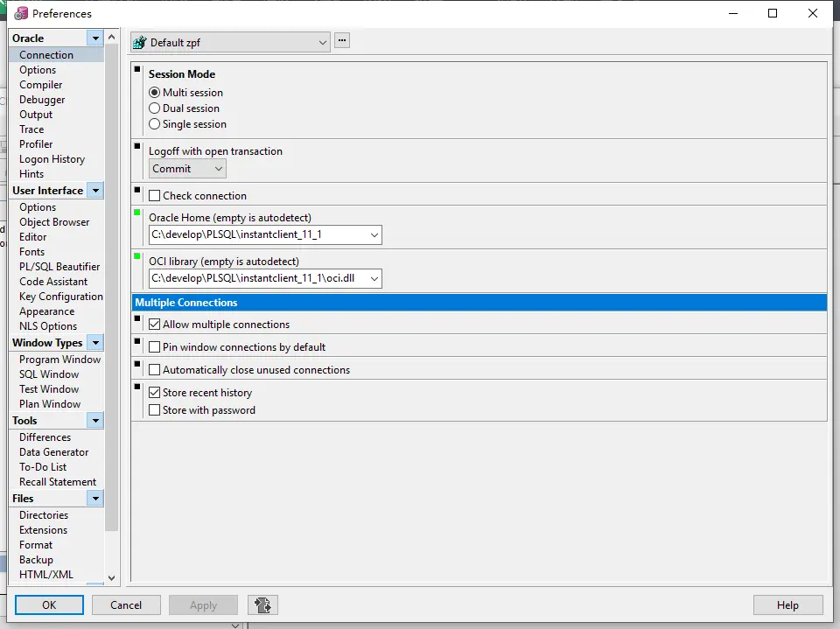Click the indicator beside Store recent history
Viewport: 840px width, 629px height.
coord(137,387)
